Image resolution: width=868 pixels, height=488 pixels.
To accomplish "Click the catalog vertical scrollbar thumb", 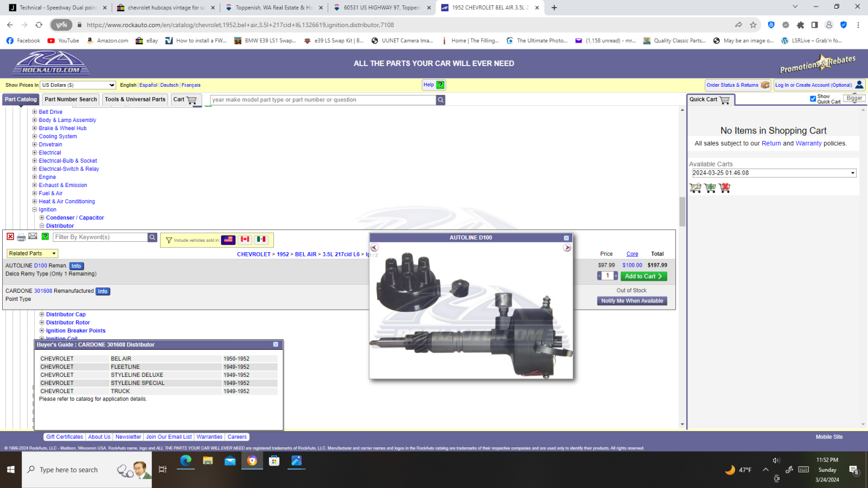I will click(682, 211).
